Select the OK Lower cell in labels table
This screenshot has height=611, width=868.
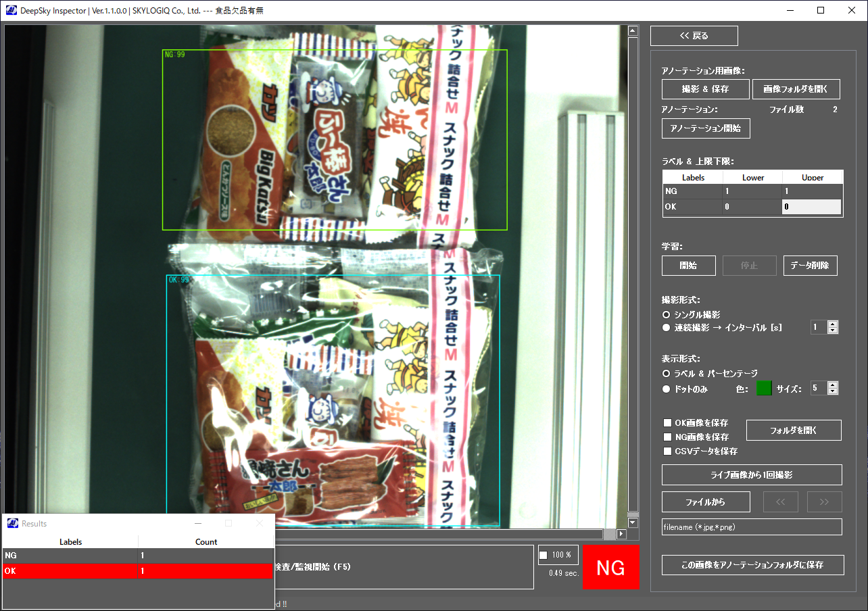point(752,207)
